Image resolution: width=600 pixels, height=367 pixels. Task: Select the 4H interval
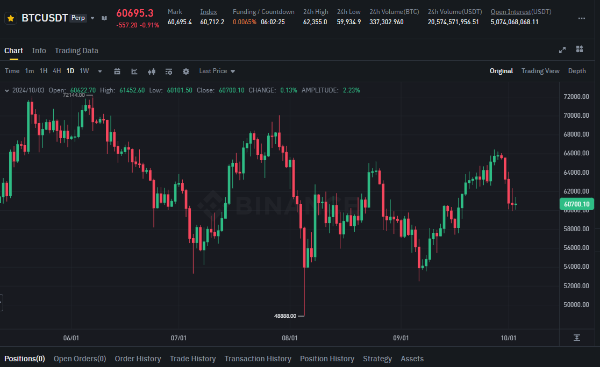57,71
